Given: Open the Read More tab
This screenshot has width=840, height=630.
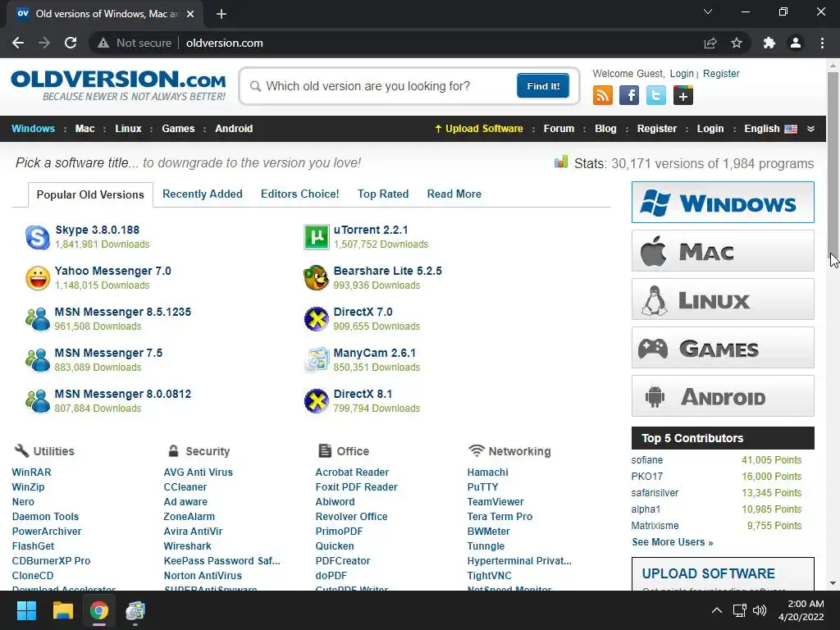Looking at the screenshot, I should pyautogui.click(x=454, y=194).
